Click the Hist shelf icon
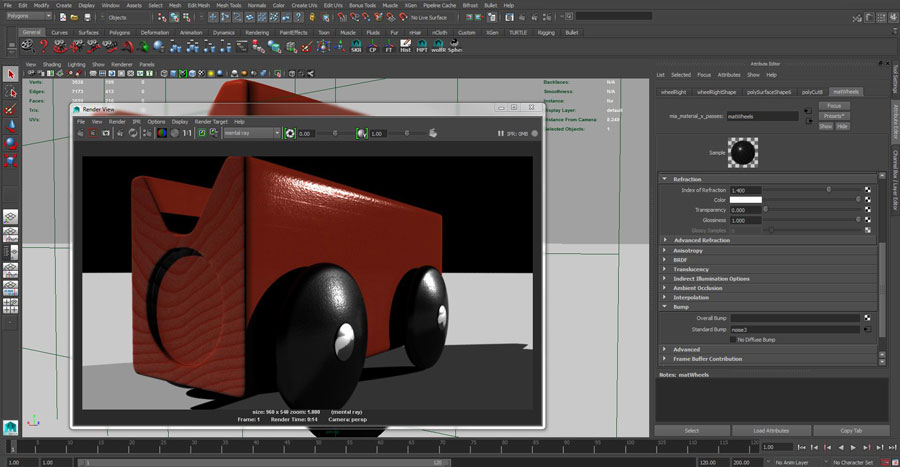900x467 pixels. pos(405,46)
